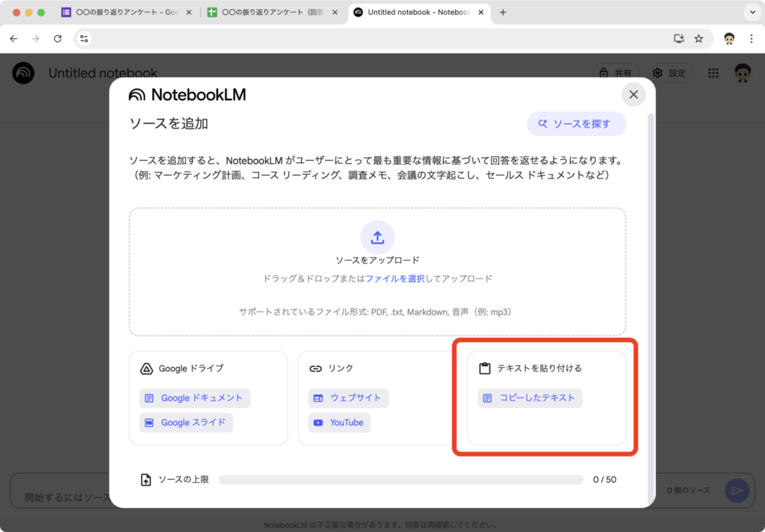Screen dimensions: 765x532
Task: Select the Untitled notebook browser tab
Action: (418, 12)
